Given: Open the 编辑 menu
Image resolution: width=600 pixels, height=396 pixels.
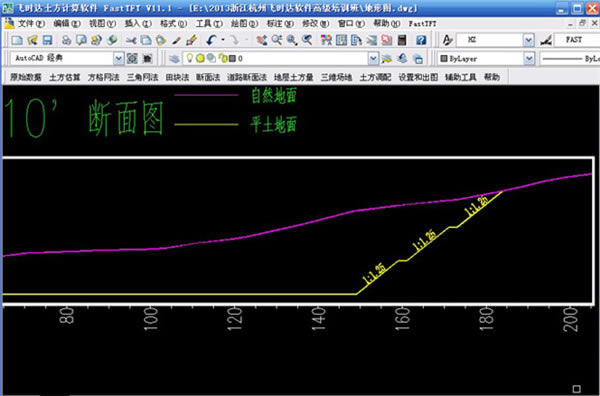Looking at the screenshot, I should (67, 23).
